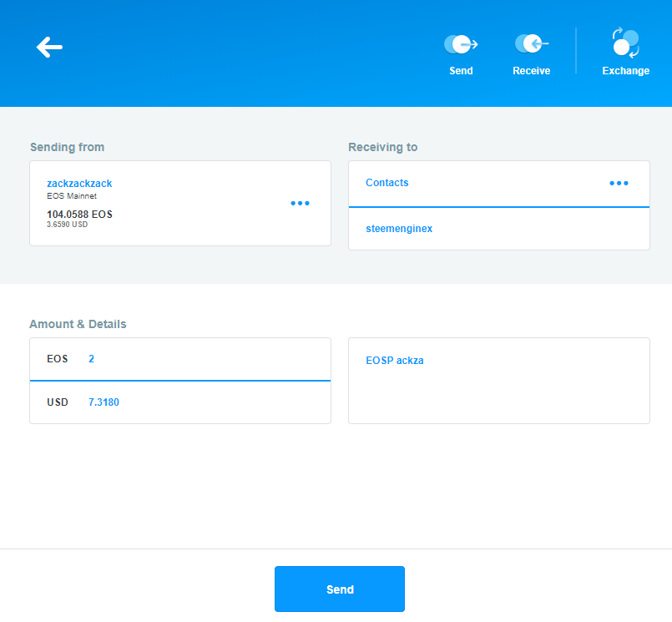Go back using the left arrow icon
Viewport: 672px width, 622px height.
(x=49, y=47)
